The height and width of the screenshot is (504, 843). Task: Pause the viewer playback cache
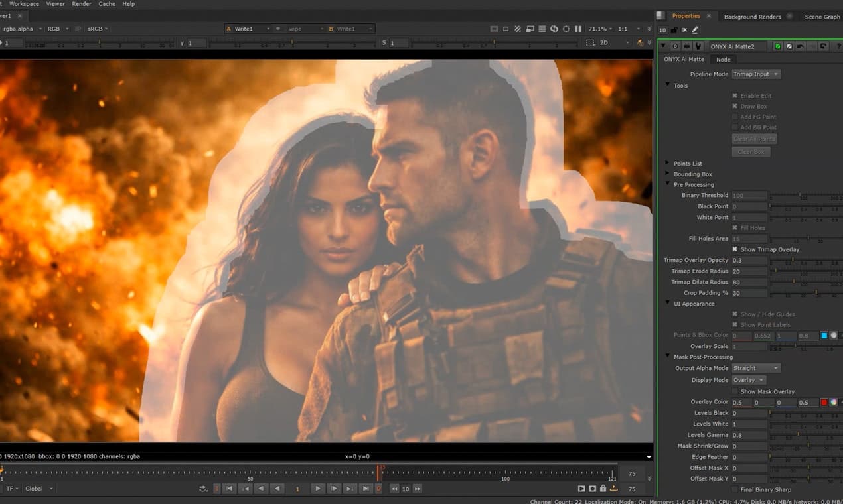tap(578, 29)
